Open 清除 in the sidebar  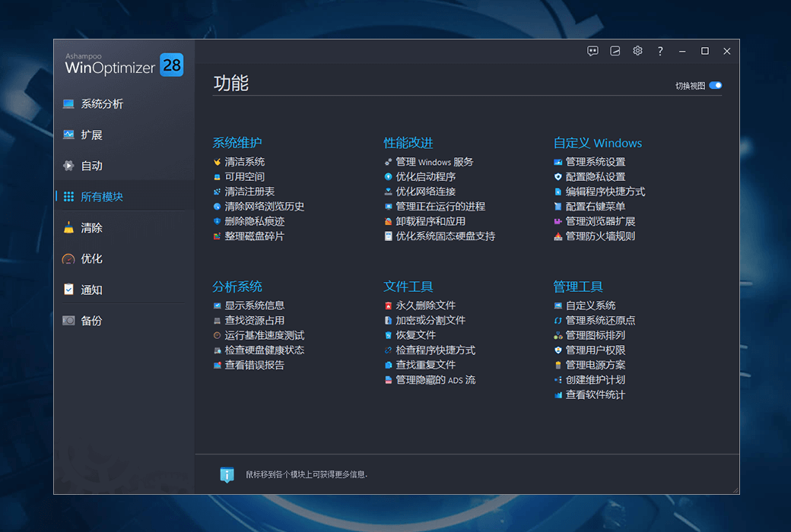tap(91, 228)
